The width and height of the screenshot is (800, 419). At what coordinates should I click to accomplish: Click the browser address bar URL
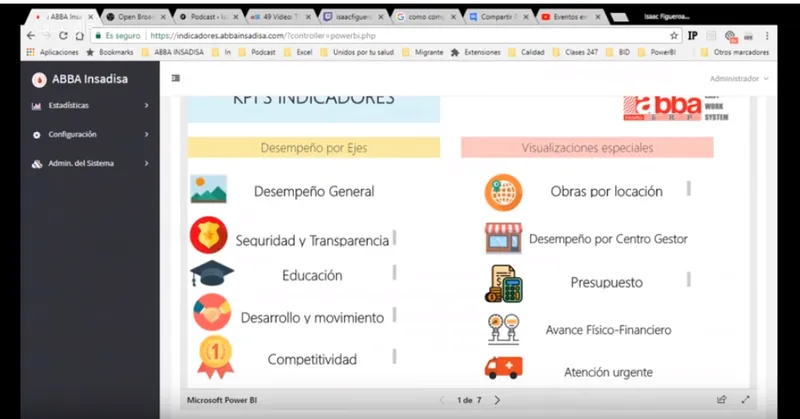click(263, 36)
